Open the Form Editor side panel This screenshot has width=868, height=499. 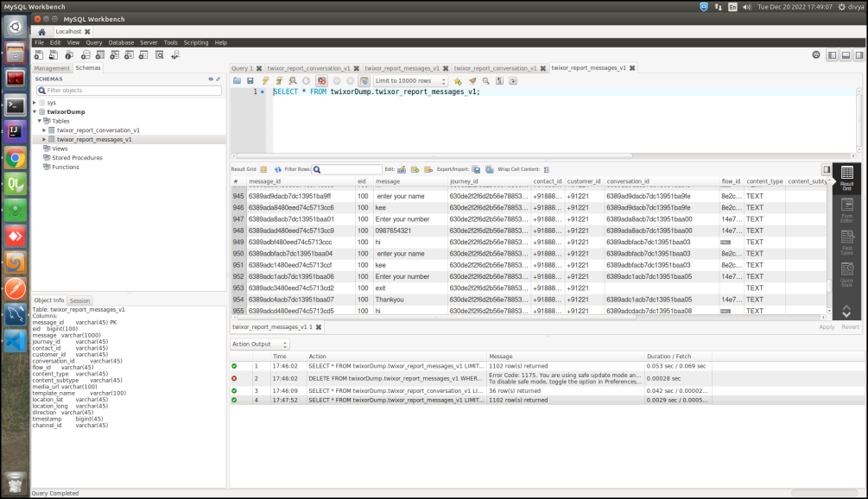coord(846,211)
